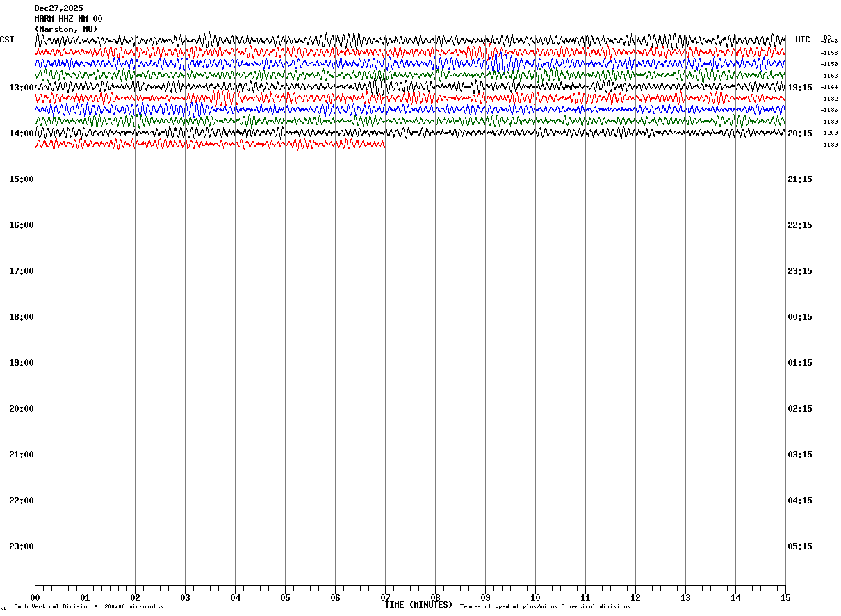Viewport: 841px width, 616px height.
Task: Select the 15 minute axis tick label
Action: (785, 598)
